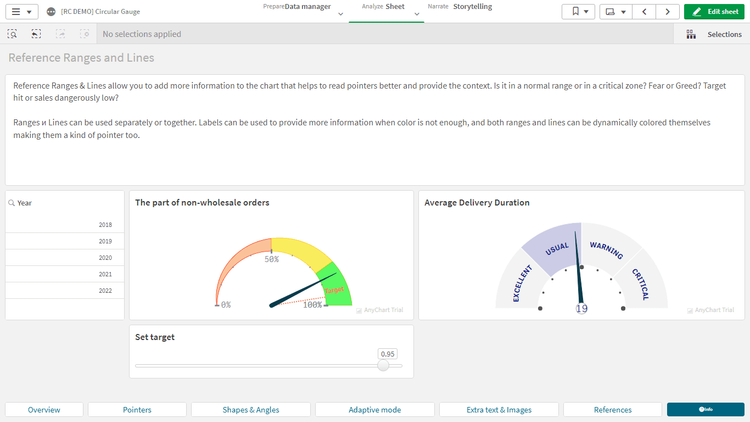Select year 2018 in Year list
The height and width of the screenshot is (422, 750).
point(65,225)
